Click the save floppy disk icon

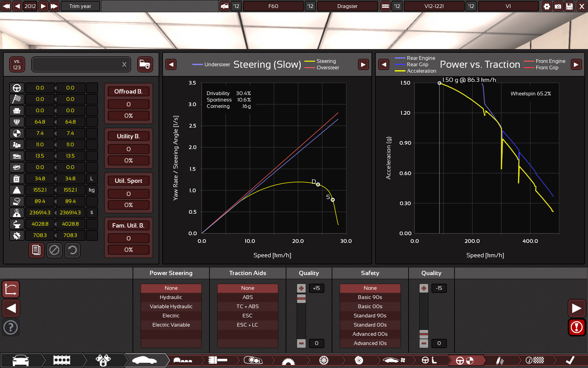[x=569, y=6]
